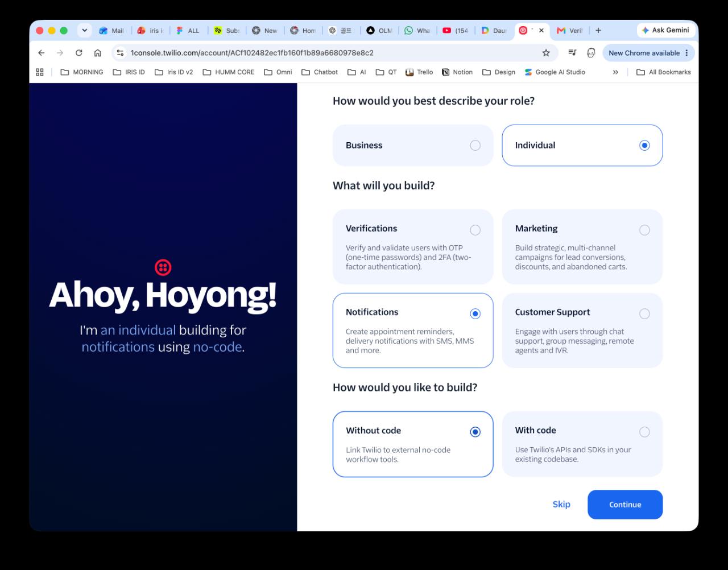This screenshot has height=570, width=728.
Task: Open the media controls icon
Action: [572, 53]
